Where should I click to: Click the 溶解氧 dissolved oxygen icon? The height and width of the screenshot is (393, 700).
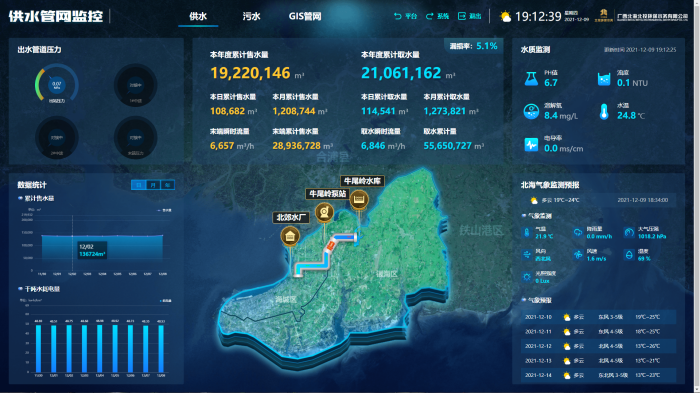pyautogui.click(x=531, y=112)
